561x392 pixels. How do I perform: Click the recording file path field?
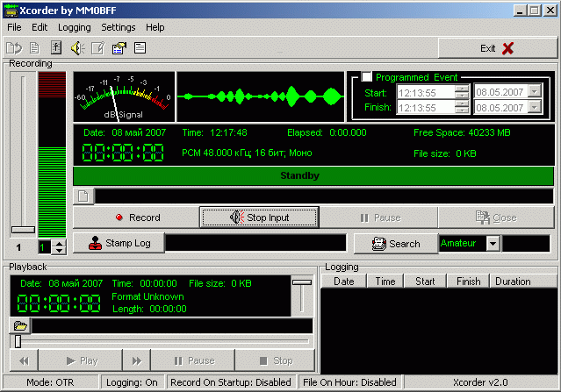(324, 196)
